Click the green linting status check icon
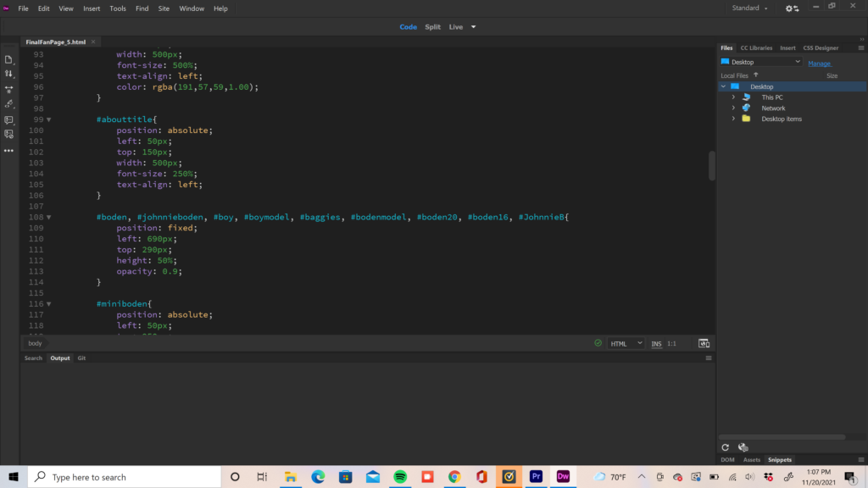The width and height of the screenshot is (868, 488). pos(598,343)
